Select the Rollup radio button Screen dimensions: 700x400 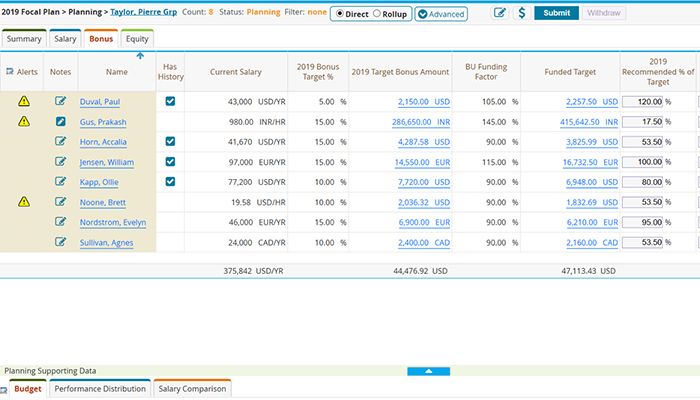coord(376,14)
